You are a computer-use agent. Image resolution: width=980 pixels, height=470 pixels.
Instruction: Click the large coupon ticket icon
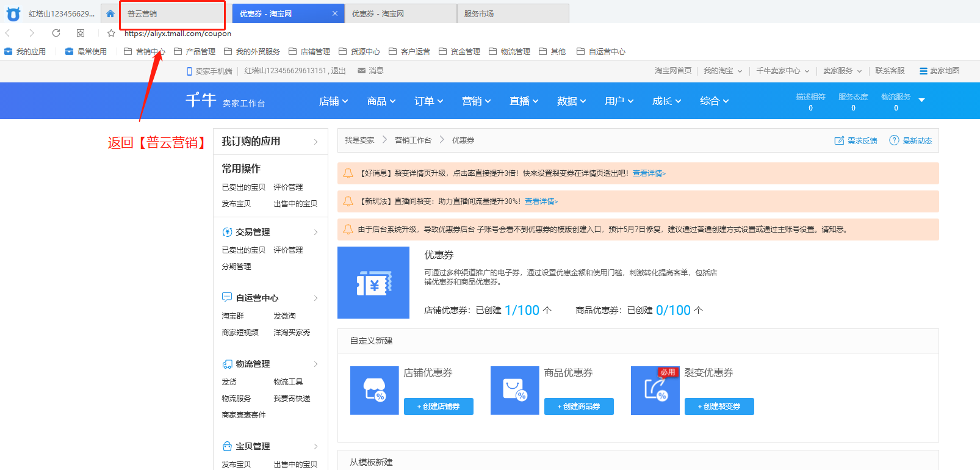tap(373, 283)
